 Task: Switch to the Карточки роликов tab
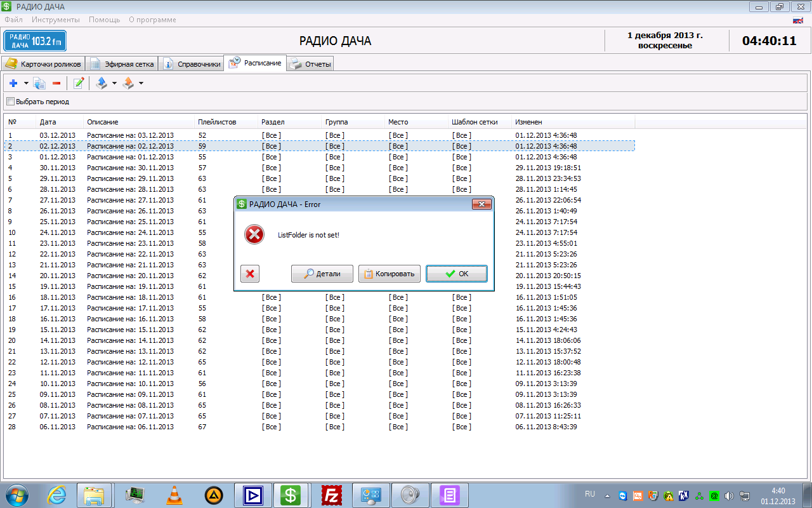coord(43,64)
